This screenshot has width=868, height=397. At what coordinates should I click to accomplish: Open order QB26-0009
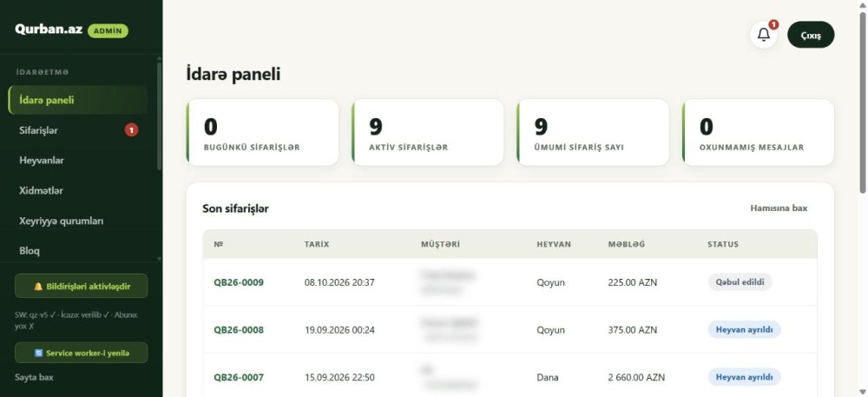pos(239,282)
